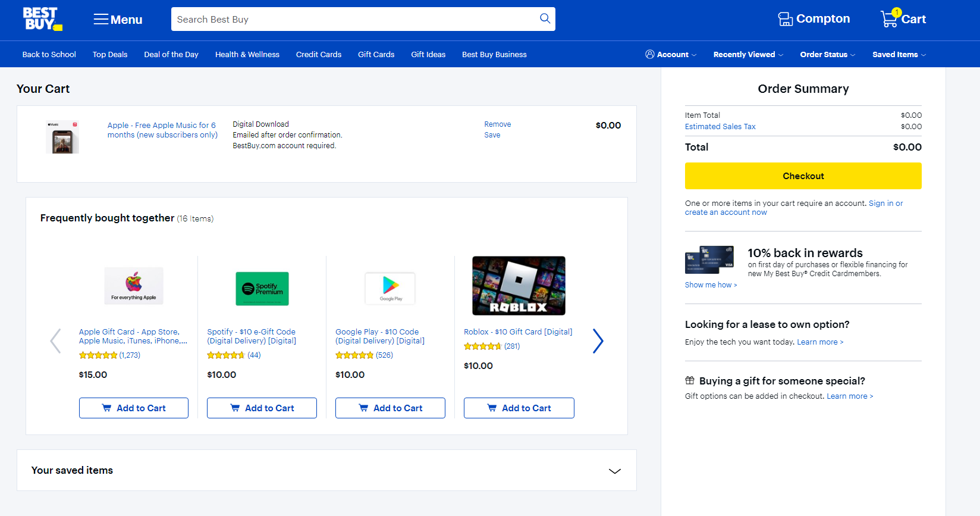Screen dimensions: 980x516
Task: View Roblox 281 reviews rating
Action: pos(492,346)
